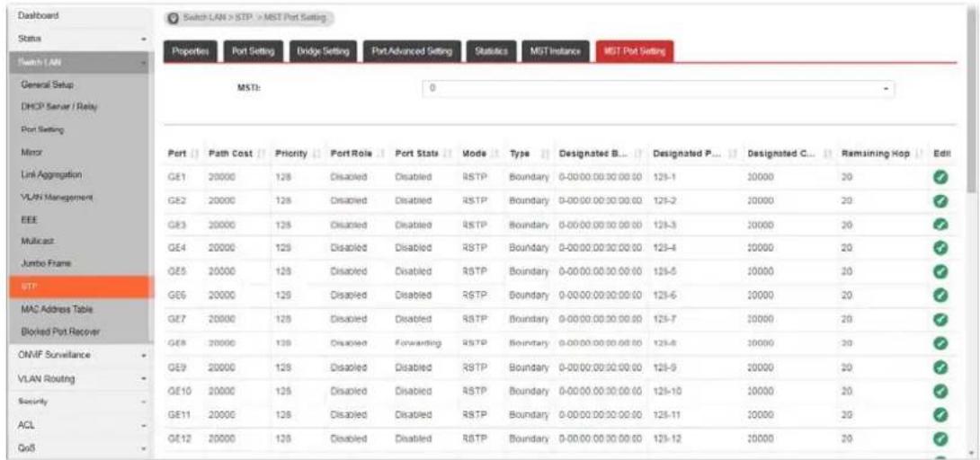The width and height of the screenshot is (980, 460).
Task: Edit the GE2 port row
Action: click(940, 201)
